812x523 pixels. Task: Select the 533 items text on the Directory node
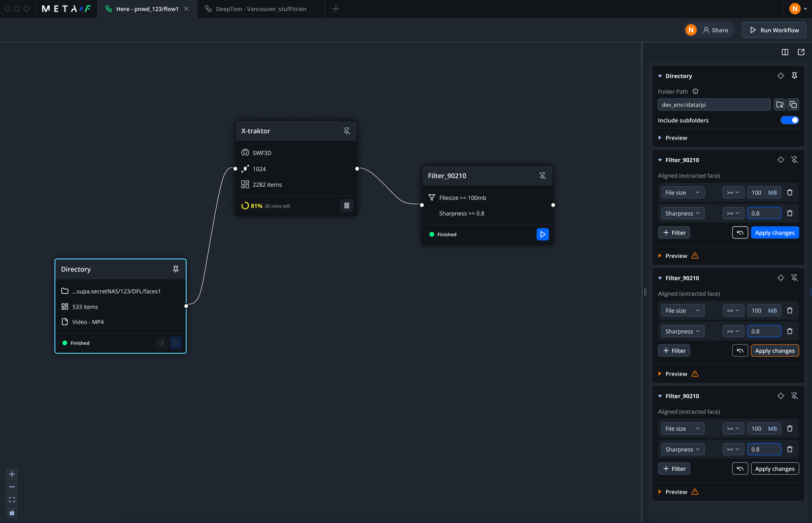pos(85,307)
